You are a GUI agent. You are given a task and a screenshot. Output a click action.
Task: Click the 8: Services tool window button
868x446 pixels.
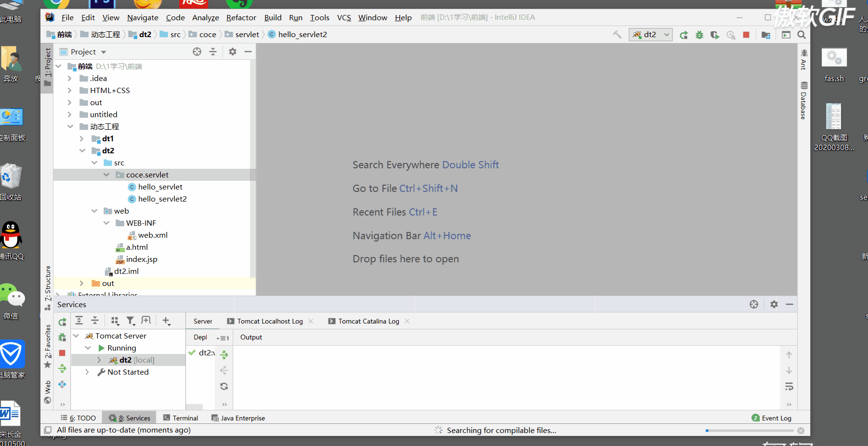(130, 418)
